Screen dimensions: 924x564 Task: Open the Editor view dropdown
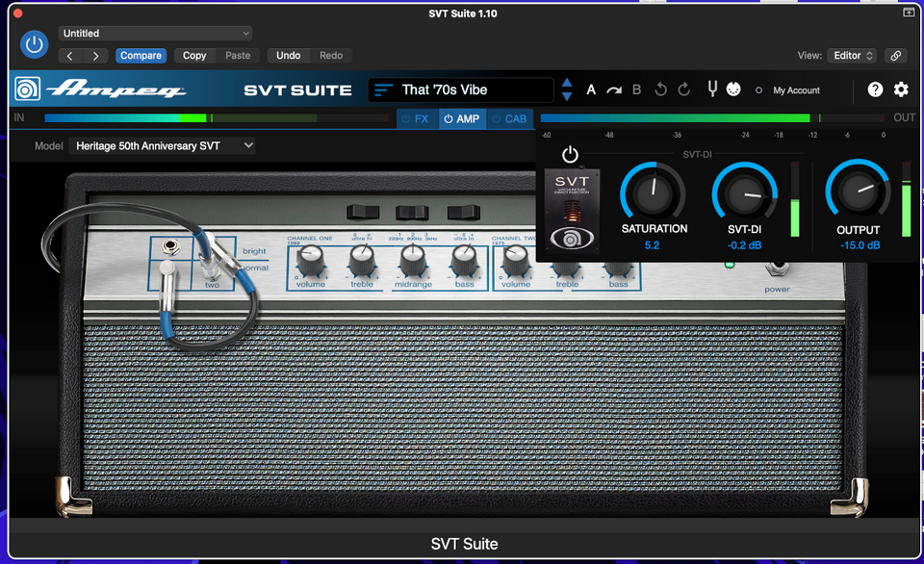(852, 56)
